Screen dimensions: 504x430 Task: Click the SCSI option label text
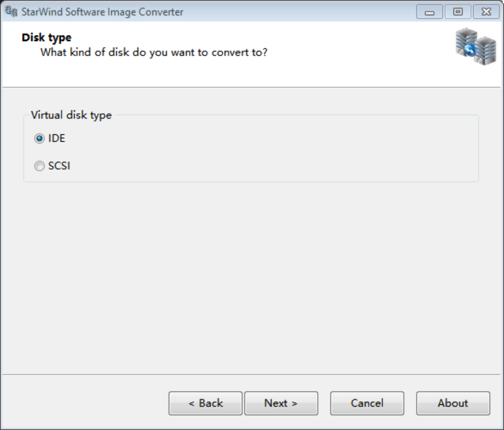click(59, 166)
